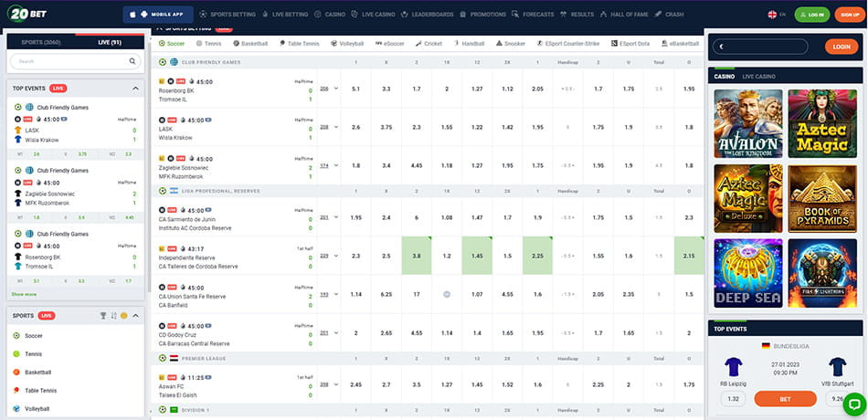Select the Basketball sport tab
The height and width of the screenshot is (420, 868).
[x=250, y=43]
